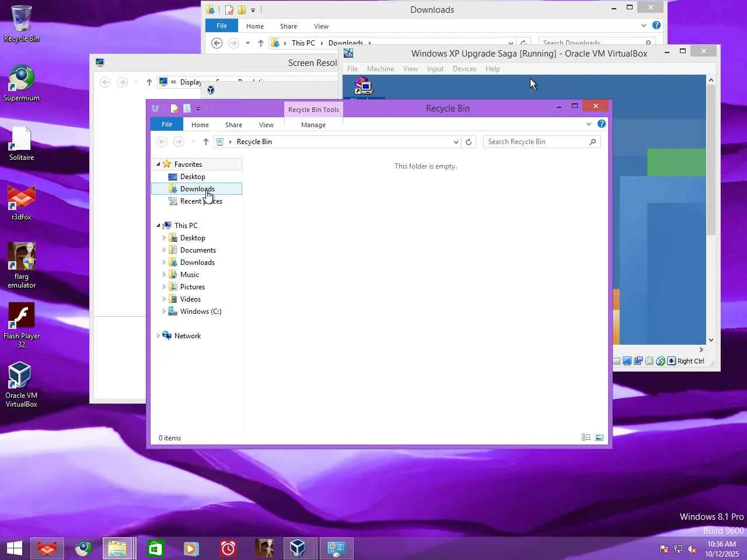The height and width of the screenshot is (560, 747).
Task: Open r3dfox from the taskbar
Action: pos(47,548)
